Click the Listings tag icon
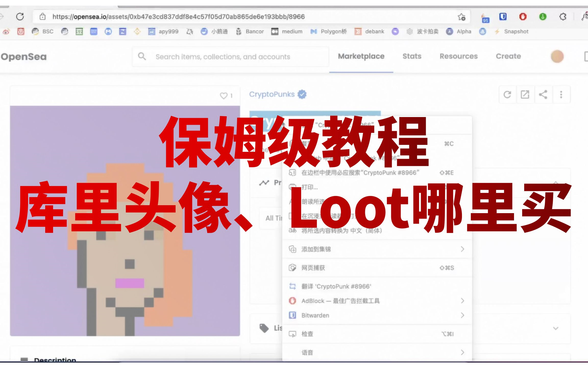The width and height of the screenshot is (588, 368). point(264,328)
